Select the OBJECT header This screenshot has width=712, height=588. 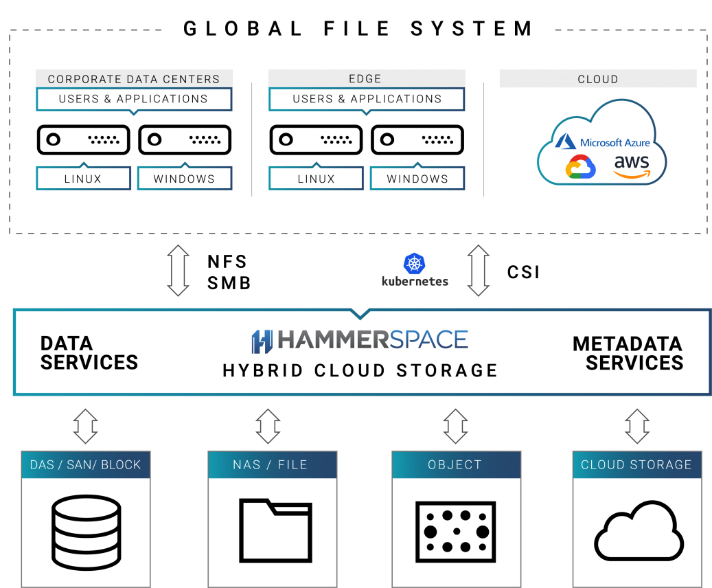tap(457, 464)
